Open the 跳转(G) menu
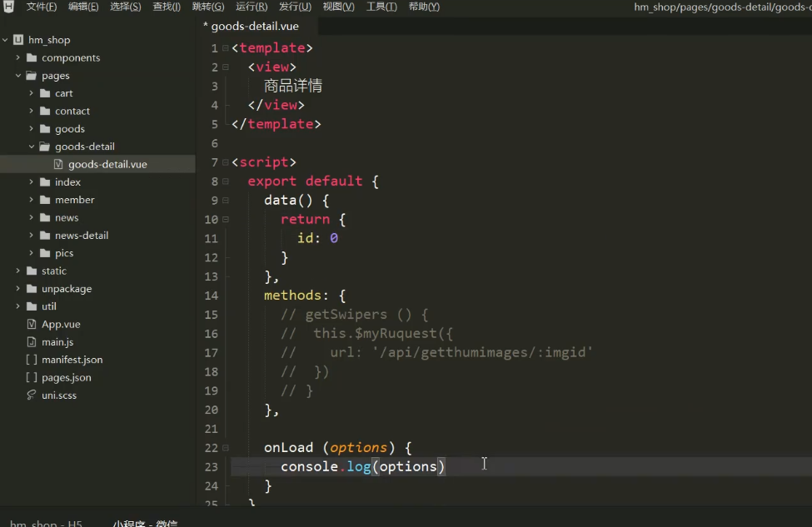Screen dimensions: 812x527 tap(208, 7)
